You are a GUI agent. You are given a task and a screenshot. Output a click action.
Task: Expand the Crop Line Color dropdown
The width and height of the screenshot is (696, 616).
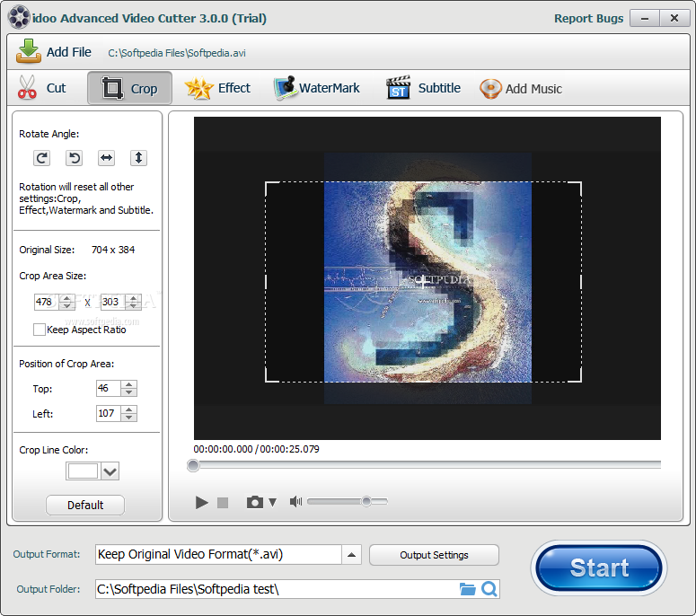[x=110, y=471]
